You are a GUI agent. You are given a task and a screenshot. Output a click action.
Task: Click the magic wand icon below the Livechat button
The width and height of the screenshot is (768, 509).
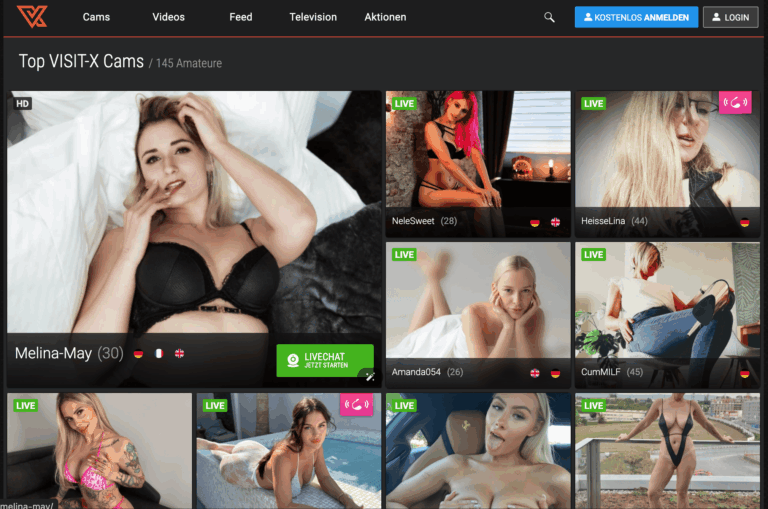tap(369, 376)
